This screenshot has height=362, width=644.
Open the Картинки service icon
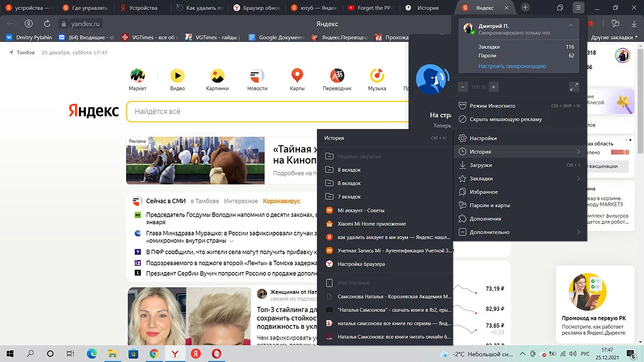(x=217, y=76)
